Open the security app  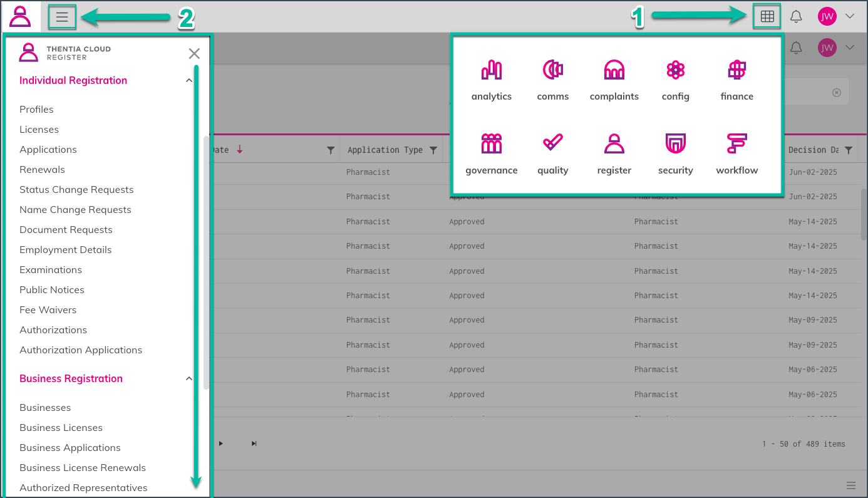tap(675, 154)
